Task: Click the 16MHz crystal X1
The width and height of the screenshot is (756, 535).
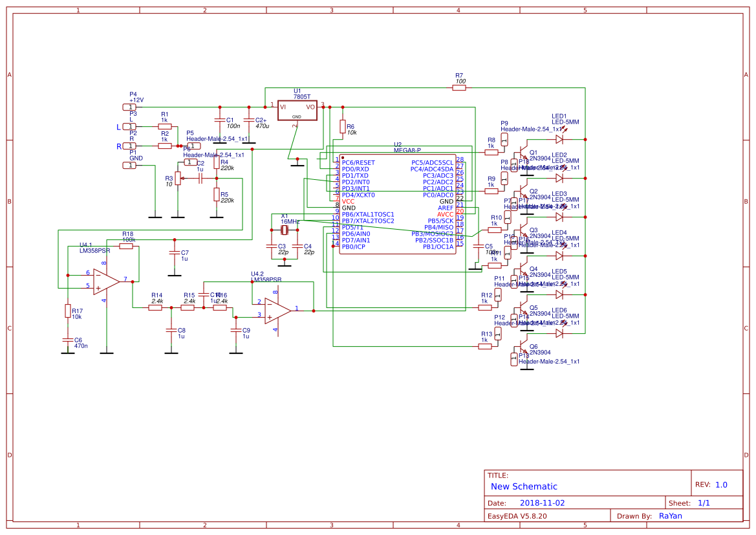Action: (x=285, y=230)
